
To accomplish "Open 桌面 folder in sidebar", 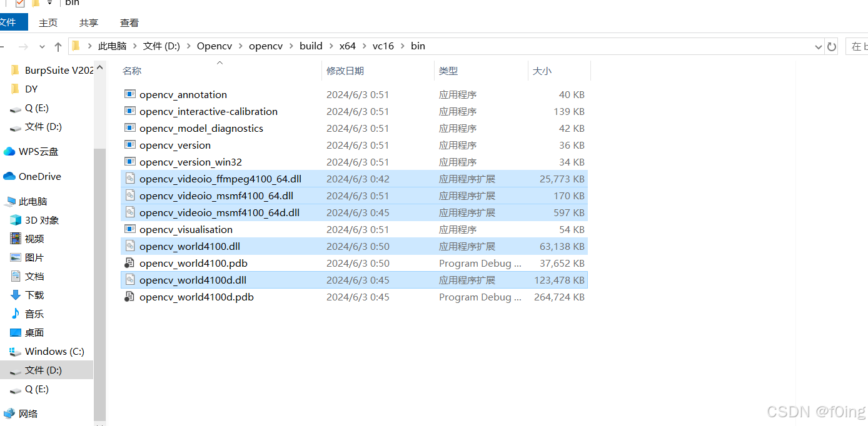I will click(x=28, y=332).
